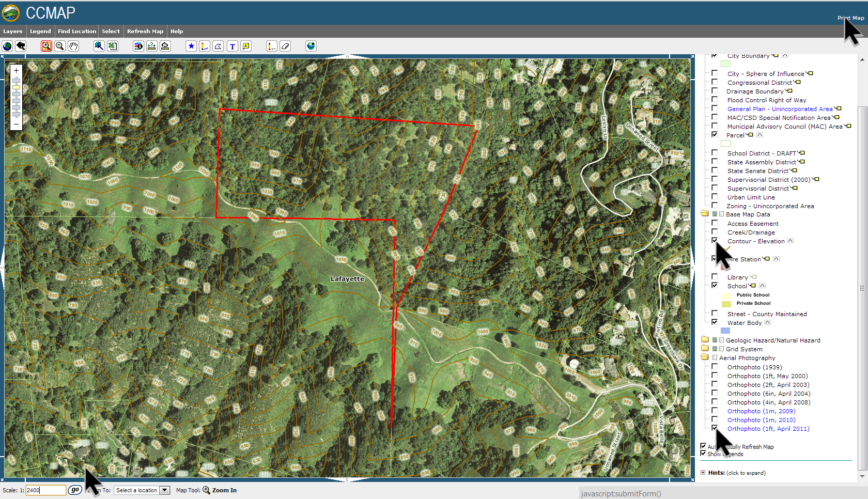The height and width of the screenshot is (499, 868).
Task: Choose the yellow callout label tool
Action: tap(246, 46)
